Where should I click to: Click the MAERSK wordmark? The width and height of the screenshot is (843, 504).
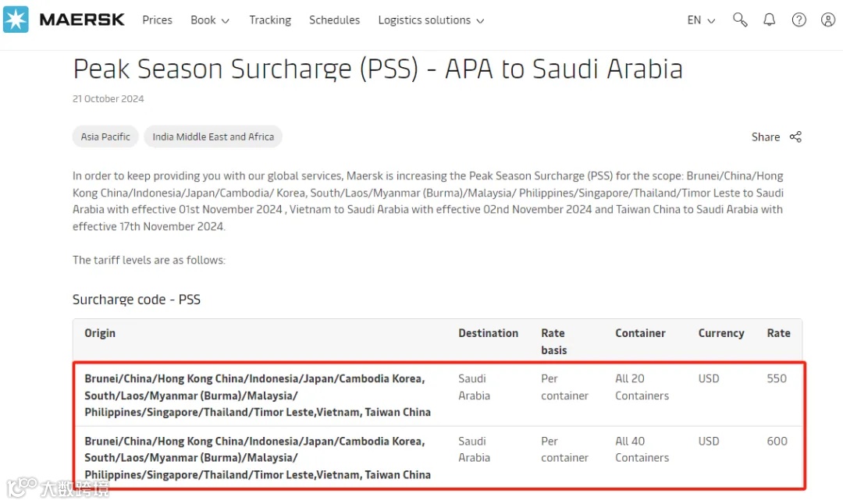pos(82,20)
